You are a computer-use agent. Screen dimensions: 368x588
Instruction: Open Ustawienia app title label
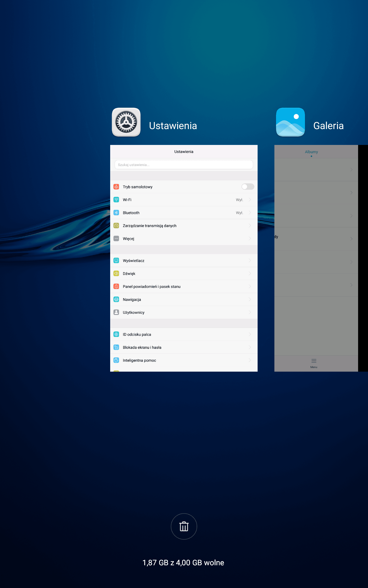point(173,126)
